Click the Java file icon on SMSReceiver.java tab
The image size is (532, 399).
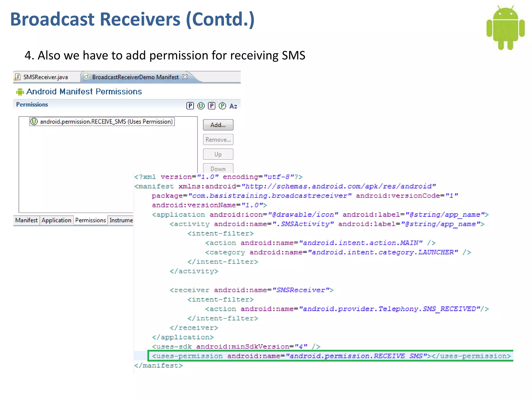(17, 77)
